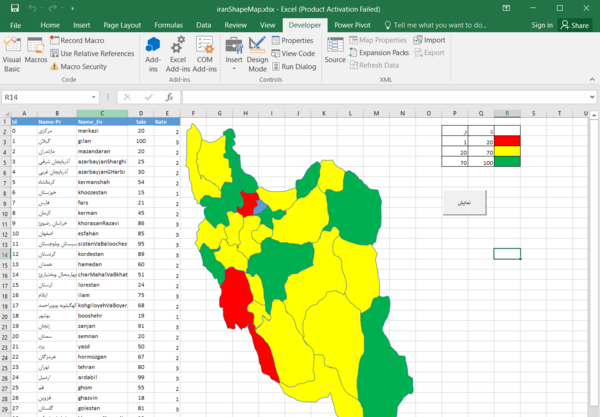The height and width of the screenshot is (417, 600).
Task: Undo the last action
Action: point(32,8)
